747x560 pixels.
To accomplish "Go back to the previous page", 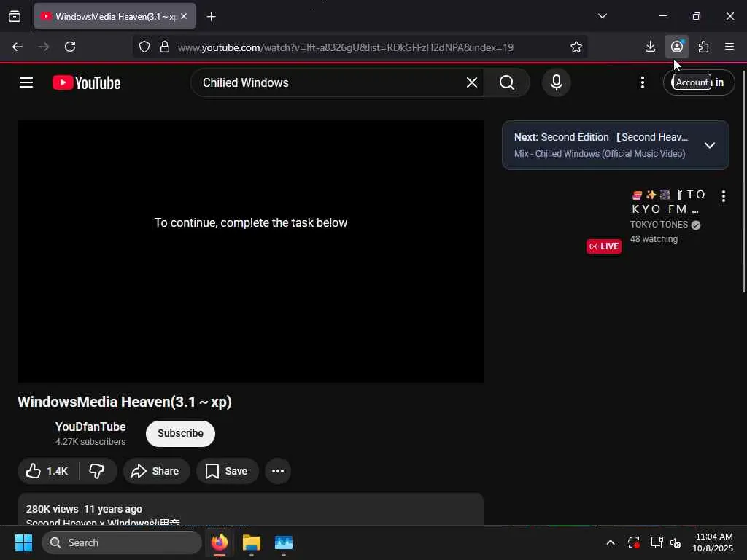I will pos(18,47).
